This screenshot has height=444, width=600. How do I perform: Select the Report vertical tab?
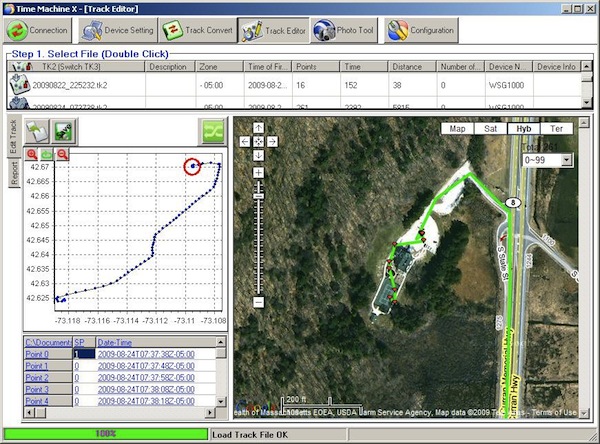14,173
